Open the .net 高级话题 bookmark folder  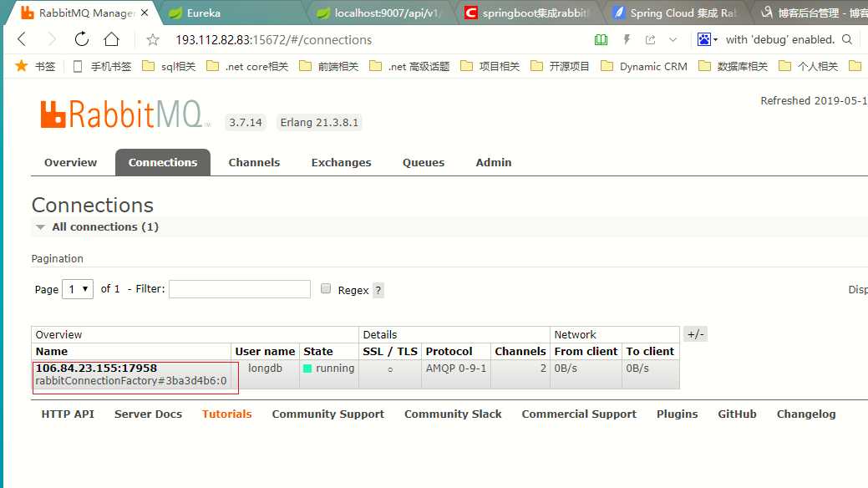point(409,67)
